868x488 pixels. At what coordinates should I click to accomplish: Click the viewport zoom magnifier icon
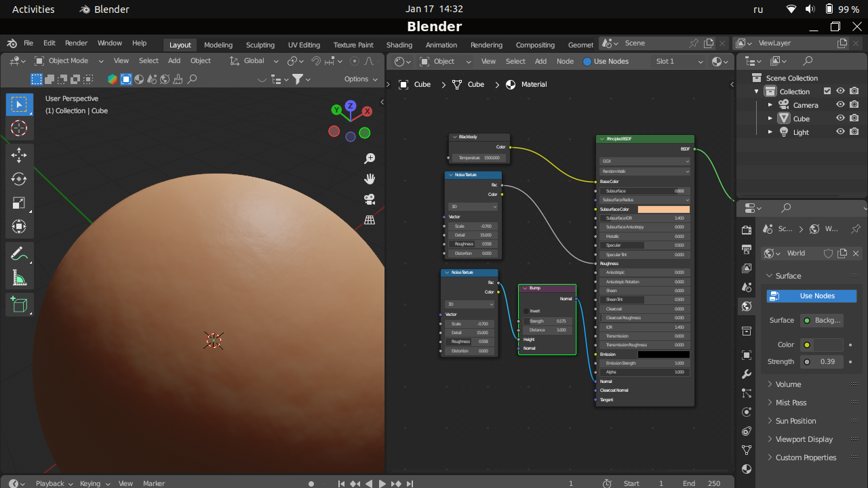[x=370, y=159]
